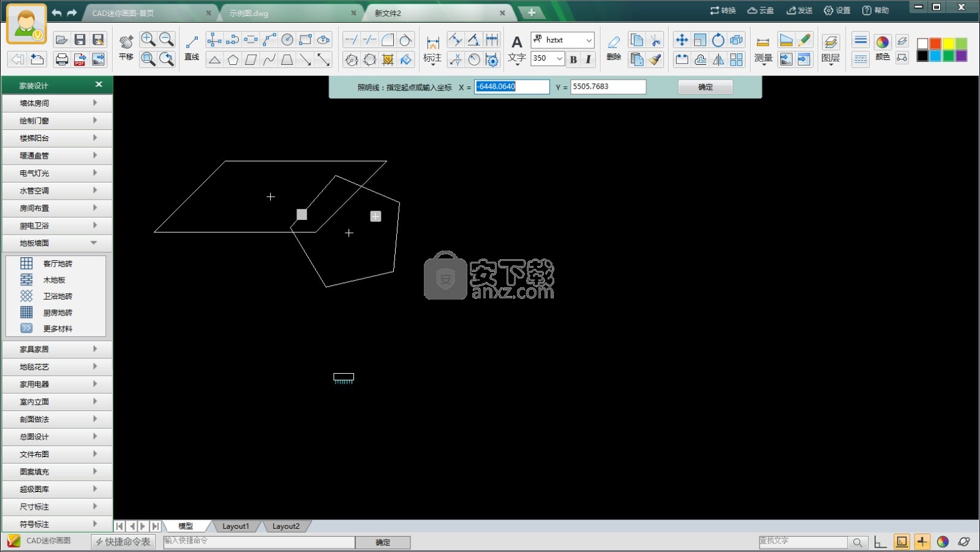Open the 云盘 cloud drive
The image size is (980, 552).
(761, 10)
